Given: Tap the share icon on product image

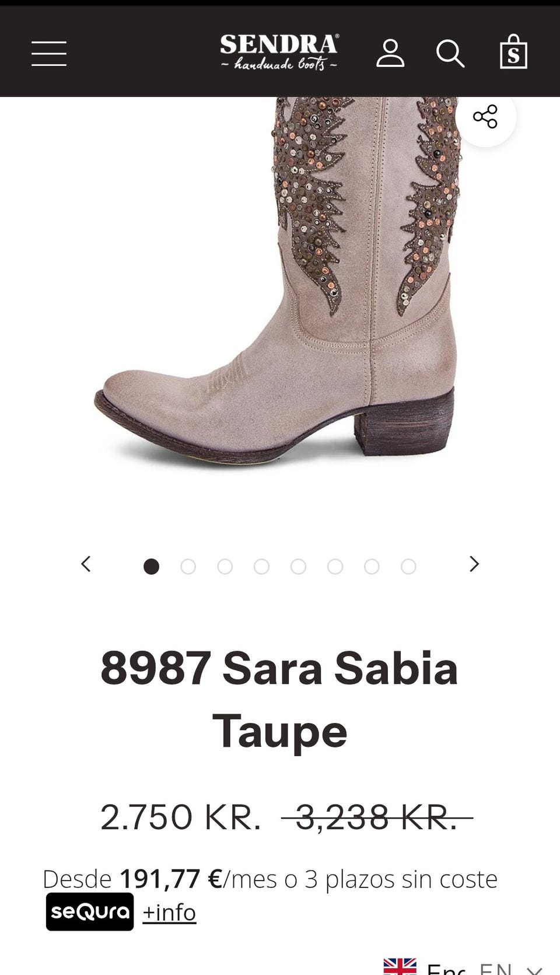Looking at the screenshot, I should (x=485, y=117).
